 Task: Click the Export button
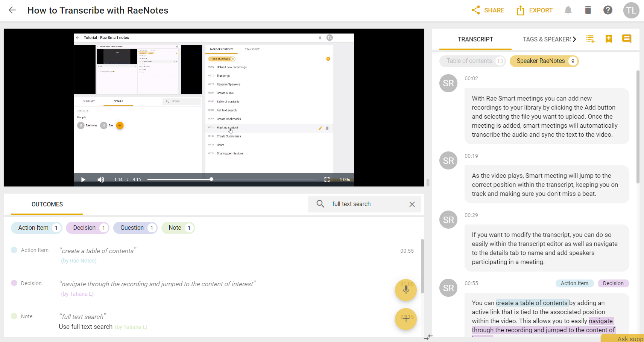535,10
